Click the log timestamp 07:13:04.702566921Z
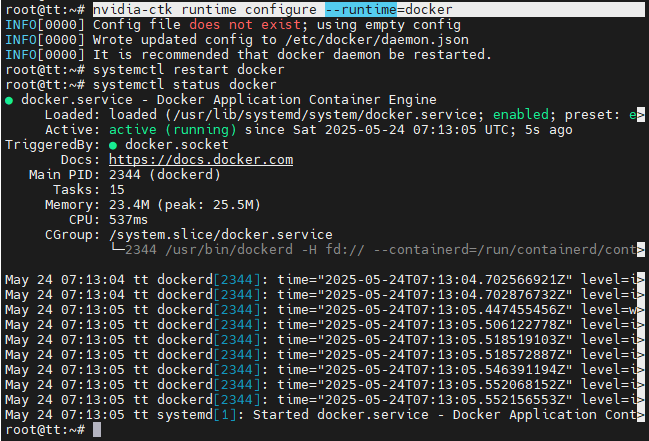Image resolution: width=649 pixels, height=441 pixels. [489, 280]
